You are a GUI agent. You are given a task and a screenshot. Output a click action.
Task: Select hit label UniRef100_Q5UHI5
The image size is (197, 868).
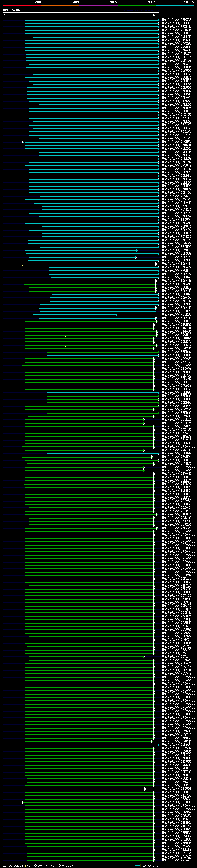[x=177, y=81]
